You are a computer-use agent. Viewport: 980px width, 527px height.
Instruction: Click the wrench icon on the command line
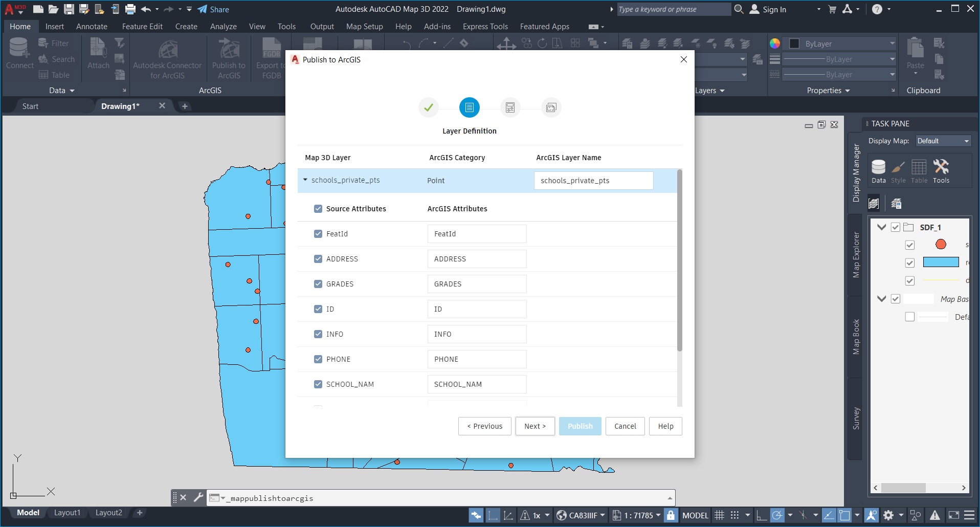point(198,497)
